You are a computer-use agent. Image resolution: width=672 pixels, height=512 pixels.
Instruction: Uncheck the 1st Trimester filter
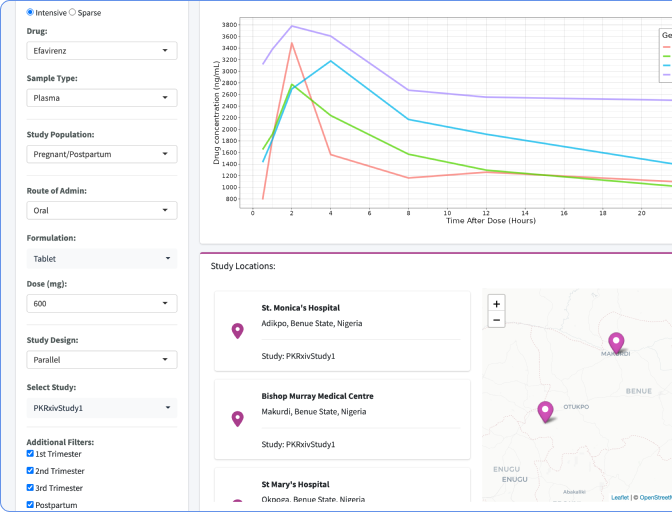(30, 453)
